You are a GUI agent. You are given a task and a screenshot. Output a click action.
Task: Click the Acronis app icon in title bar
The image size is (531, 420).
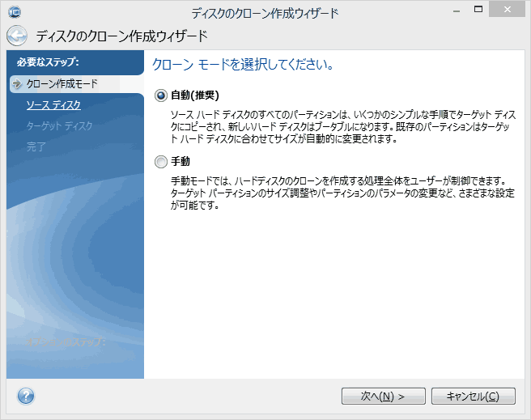tap(15, 12)
